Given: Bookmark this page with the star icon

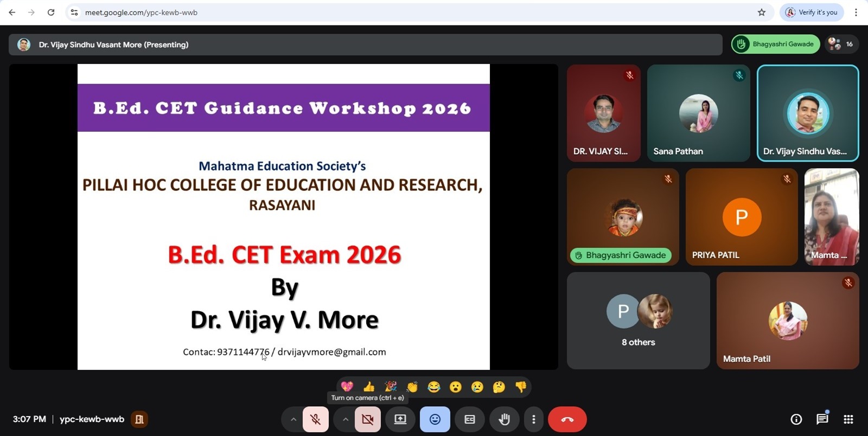Looking at the screenshot, I should (762, 12).
